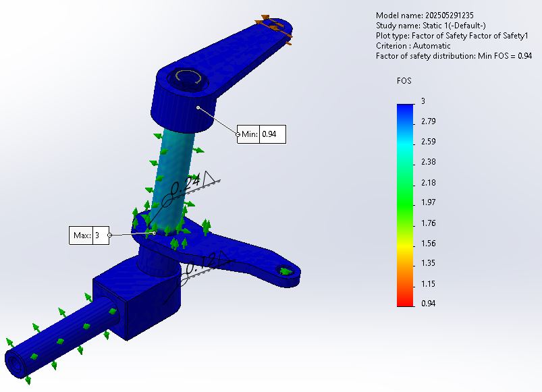Select the Max: 3 callout label
The height and width of the screenshot is (392, 542).
(x=89, y=235)
